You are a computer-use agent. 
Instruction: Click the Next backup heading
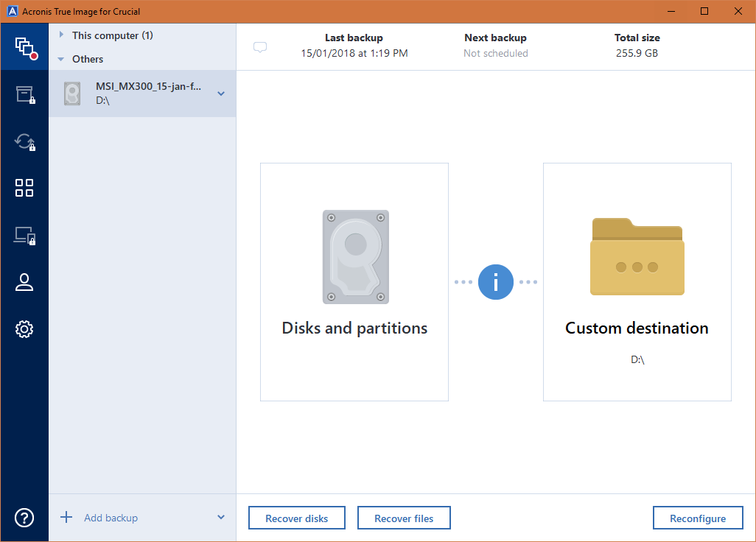click(496, 38)
